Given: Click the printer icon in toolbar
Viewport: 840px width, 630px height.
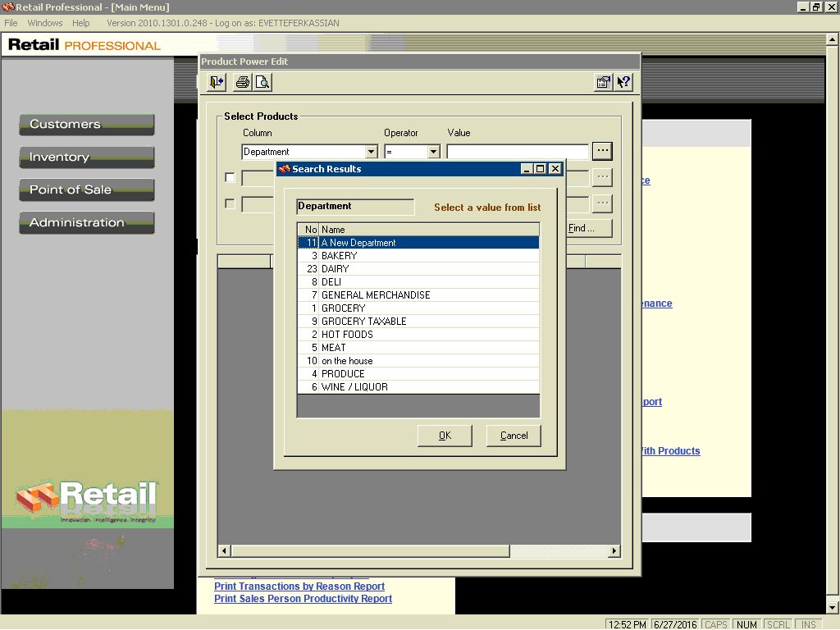Looking at the screenshot, I should click(243, 82).
